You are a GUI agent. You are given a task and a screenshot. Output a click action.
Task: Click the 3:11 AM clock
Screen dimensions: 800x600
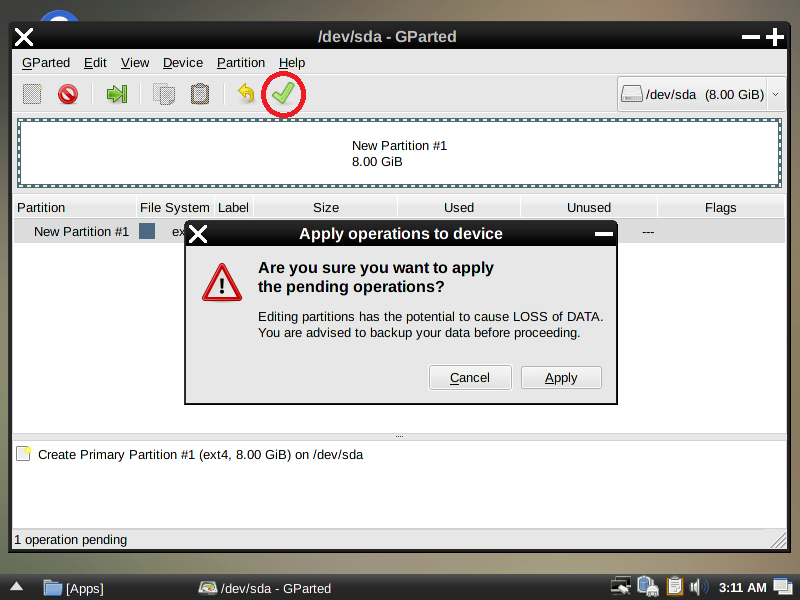tap(742, 588)
